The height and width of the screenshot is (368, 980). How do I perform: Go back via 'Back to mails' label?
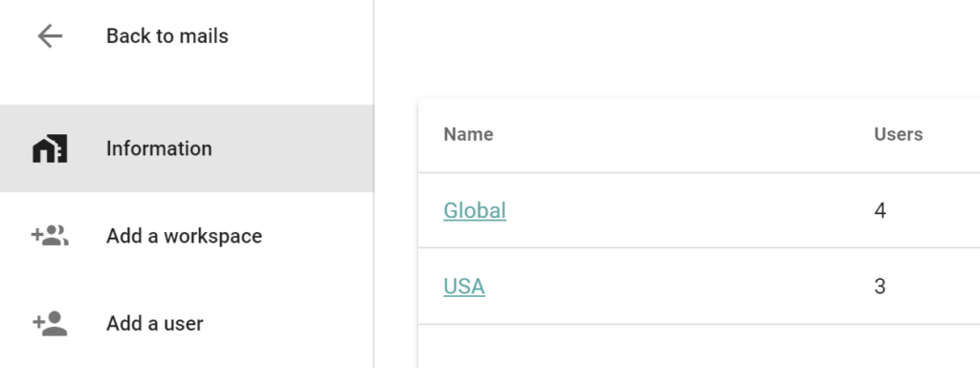[x=167, y=36]
